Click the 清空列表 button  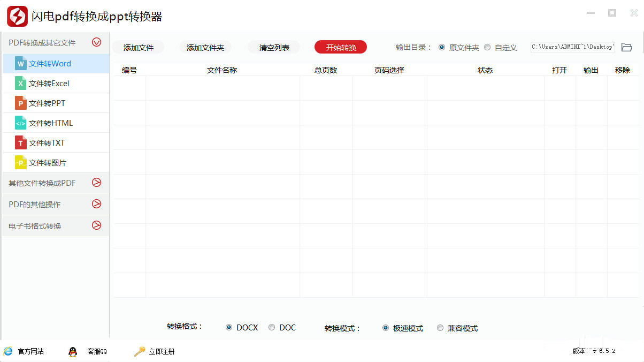coord(273,47)
